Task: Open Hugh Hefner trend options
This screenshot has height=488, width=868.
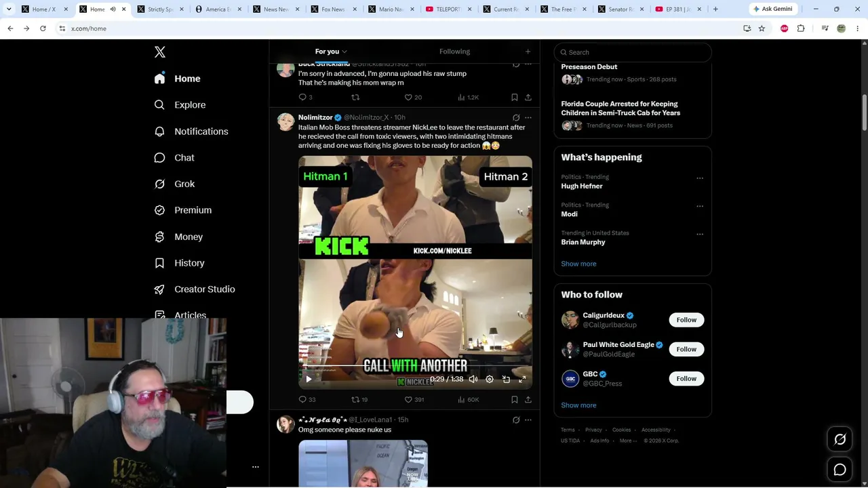Action: click(700, 178)
